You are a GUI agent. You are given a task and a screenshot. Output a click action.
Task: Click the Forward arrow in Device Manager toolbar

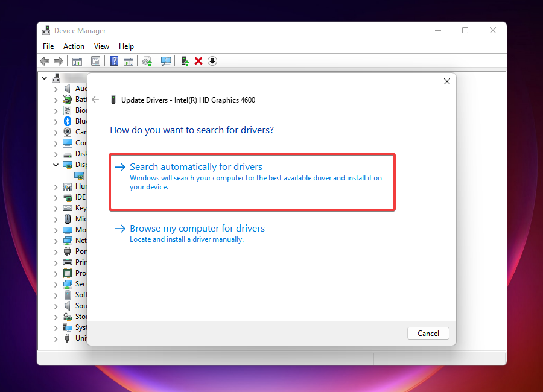click(x=59, y=62)
